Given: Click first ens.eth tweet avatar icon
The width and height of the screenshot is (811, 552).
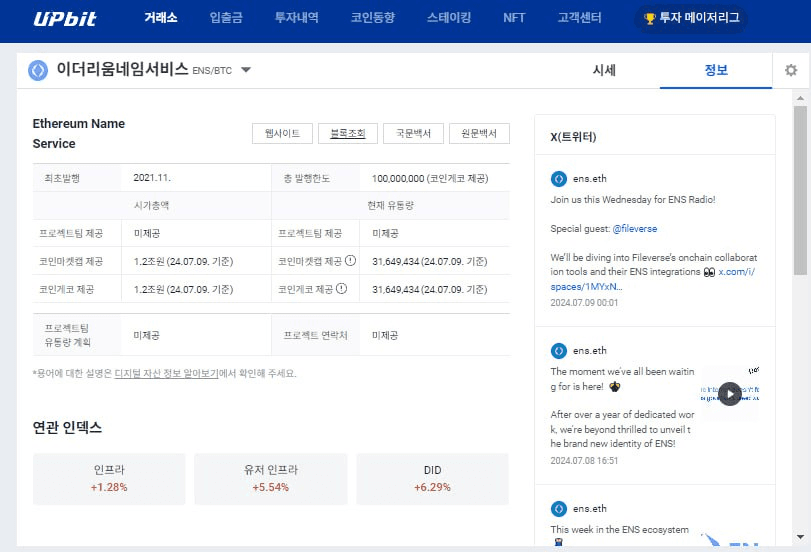Looking at the screenshot, I should [x=559, y=179].
